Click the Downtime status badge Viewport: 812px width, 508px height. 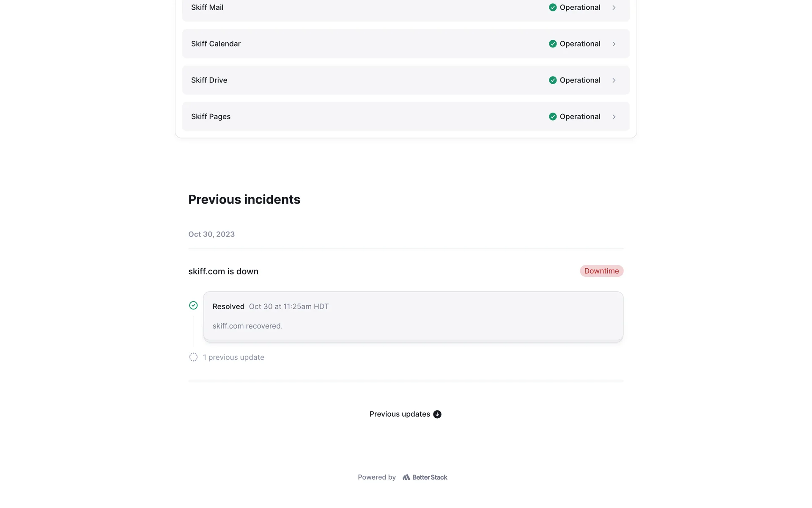coord(601,271)
